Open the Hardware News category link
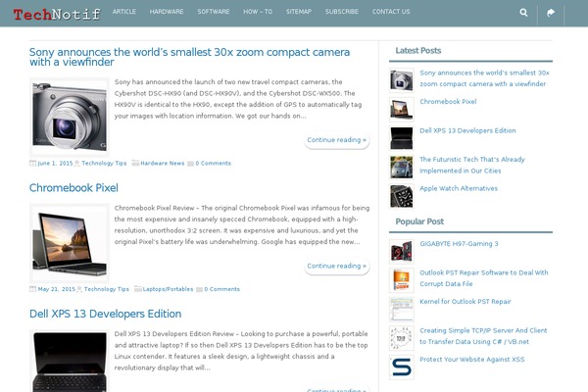This screenshot has height=392, width=588. point(163,164)
